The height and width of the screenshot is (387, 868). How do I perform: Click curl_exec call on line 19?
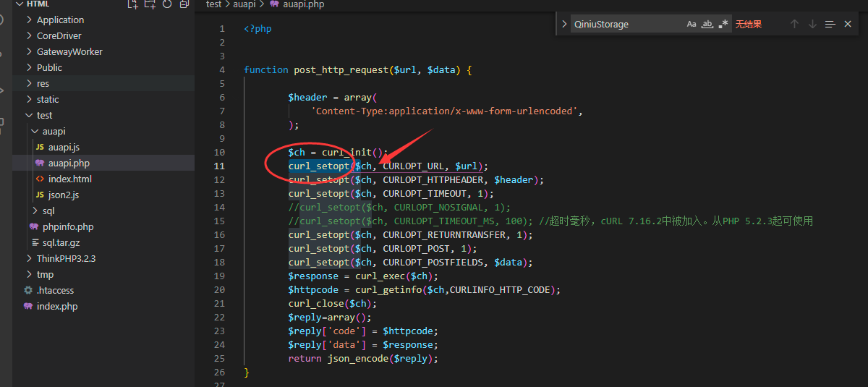click(380, 276)
